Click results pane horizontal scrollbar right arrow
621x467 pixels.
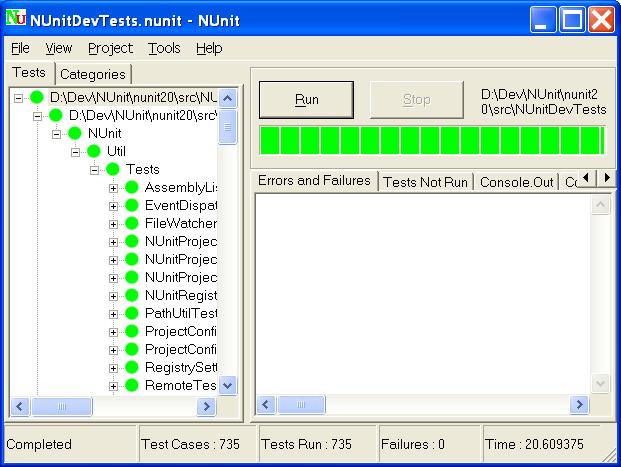(x=579, y=405)
